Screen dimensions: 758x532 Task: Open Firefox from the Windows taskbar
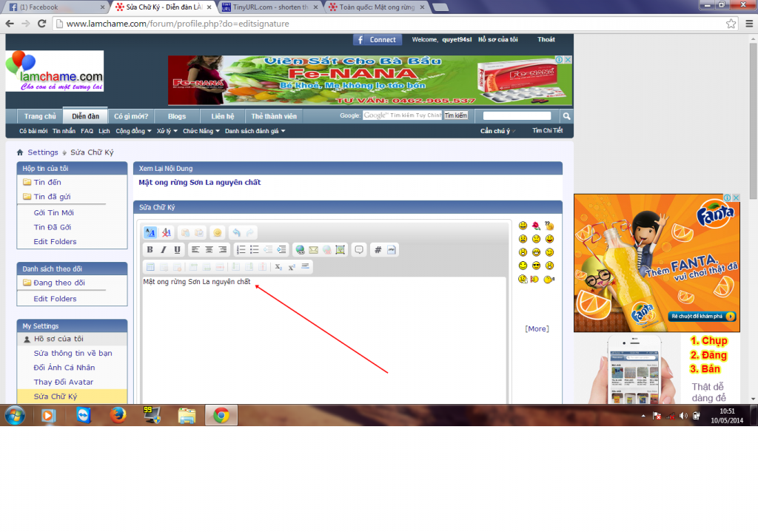click(x=117, y=415)
